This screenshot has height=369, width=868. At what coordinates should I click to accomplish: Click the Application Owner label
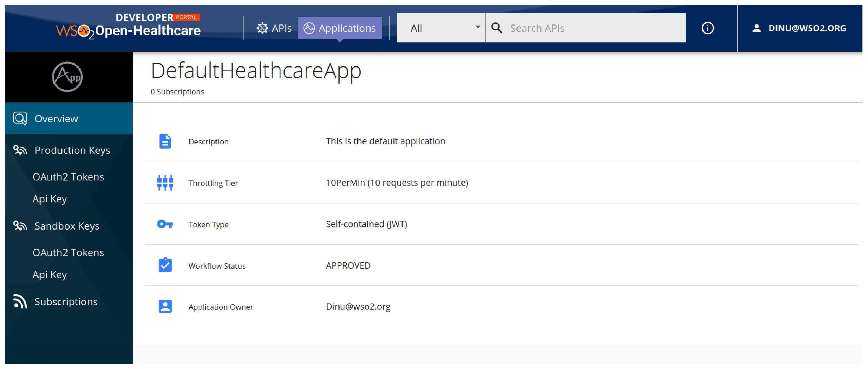point(221,307)
